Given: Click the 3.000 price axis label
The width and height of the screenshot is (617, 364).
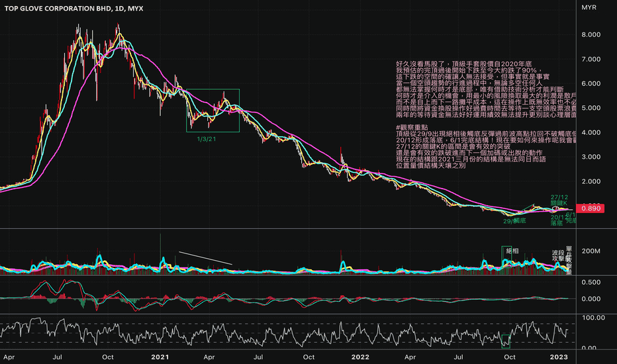Looking at the screenshot, I should (591, 157).
